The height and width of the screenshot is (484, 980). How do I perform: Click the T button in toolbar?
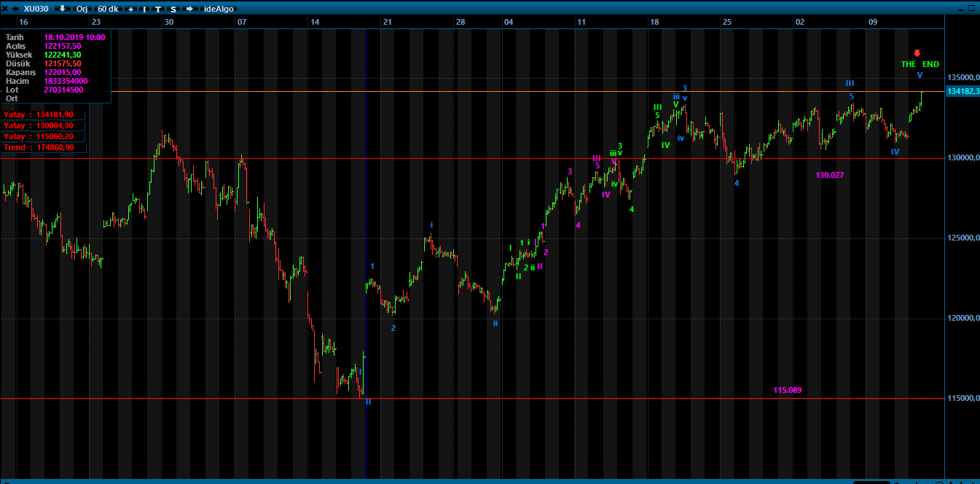[158, 9]
